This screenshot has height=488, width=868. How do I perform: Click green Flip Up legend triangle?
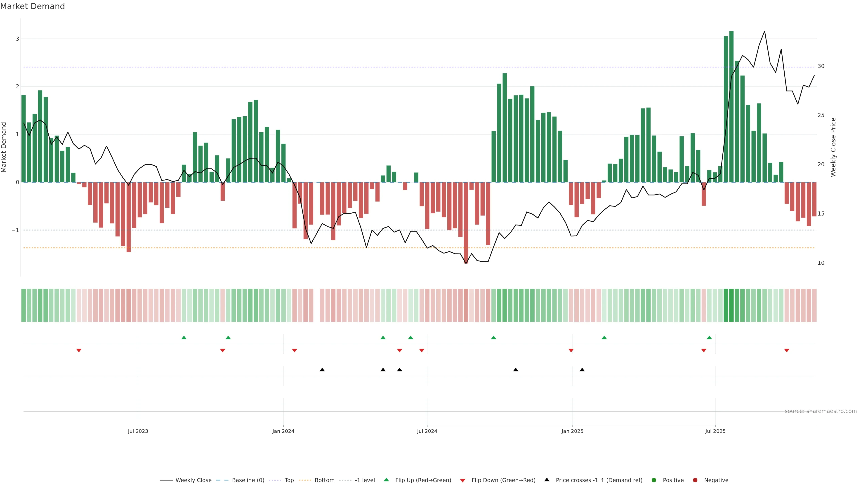click(387, 480)
